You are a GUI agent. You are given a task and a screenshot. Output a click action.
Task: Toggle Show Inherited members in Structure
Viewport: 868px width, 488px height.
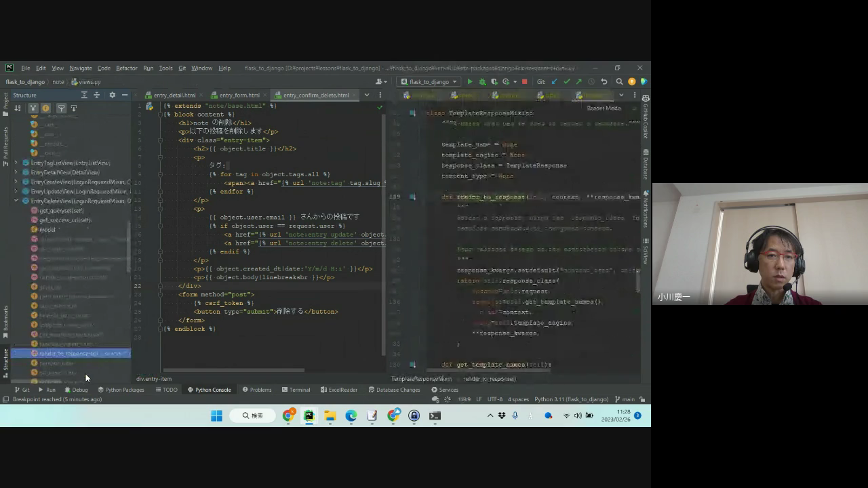[x=33, y=108]
